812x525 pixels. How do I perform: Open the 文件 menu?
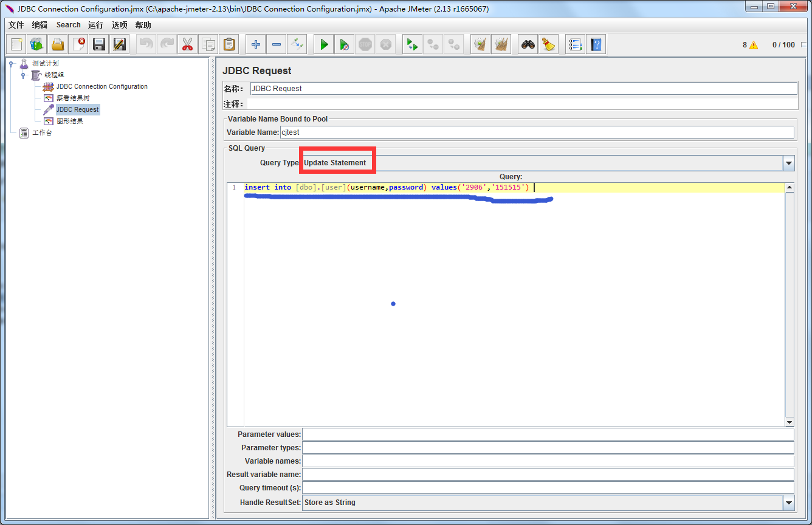click(x=16, y=25)
